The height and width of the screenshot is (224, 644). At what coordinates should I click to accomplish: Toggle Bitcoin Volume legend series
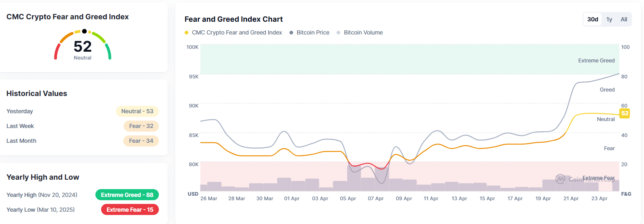pyautogui.click(x=359, y=32)
